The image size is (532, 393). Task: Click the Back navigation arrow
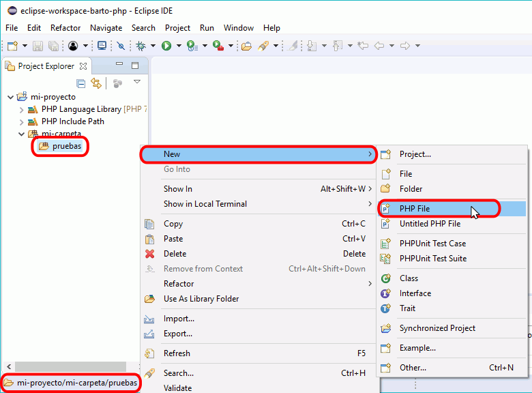click(379, 46)
